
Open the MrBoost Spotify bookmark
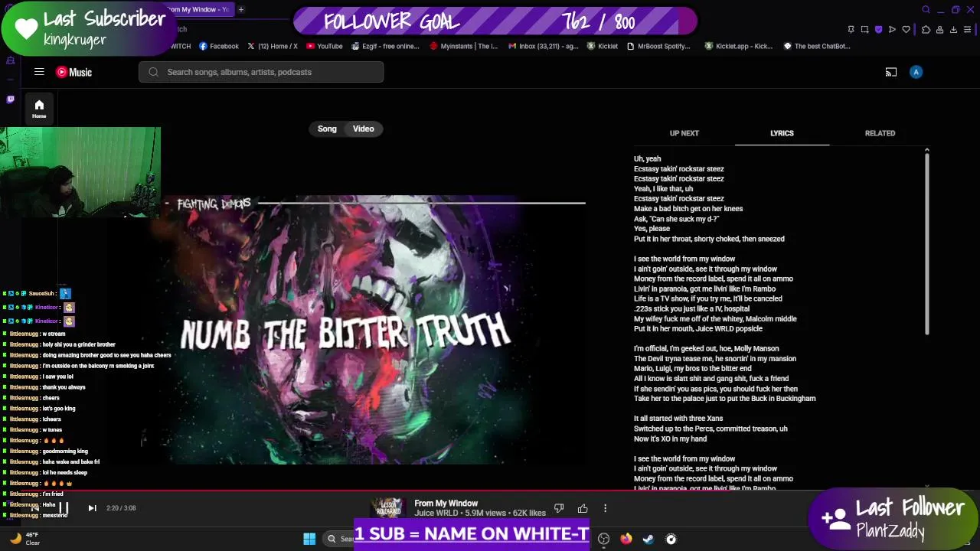(x=658, y=46)
